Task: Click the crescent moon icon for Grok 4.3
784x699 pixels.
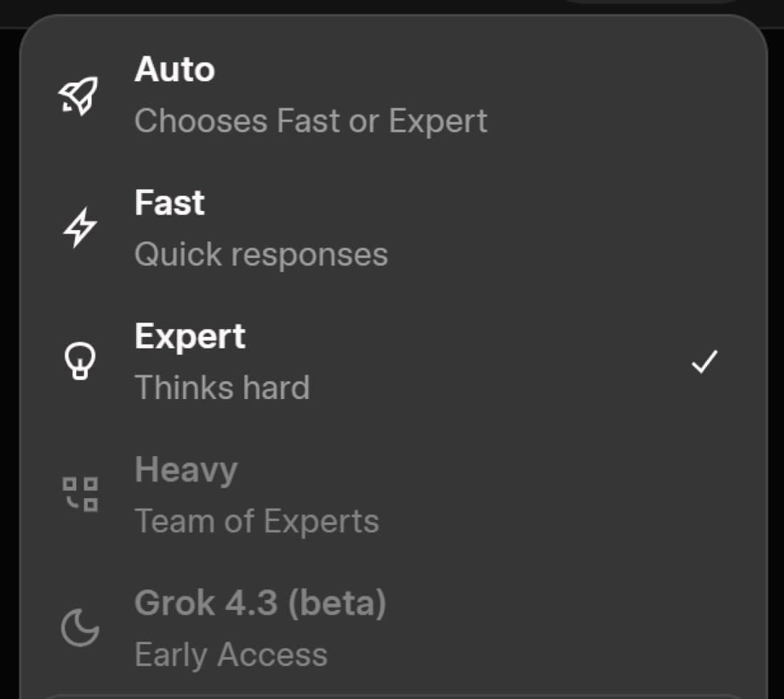Action: pyautogui.click(x=81, y=628)
